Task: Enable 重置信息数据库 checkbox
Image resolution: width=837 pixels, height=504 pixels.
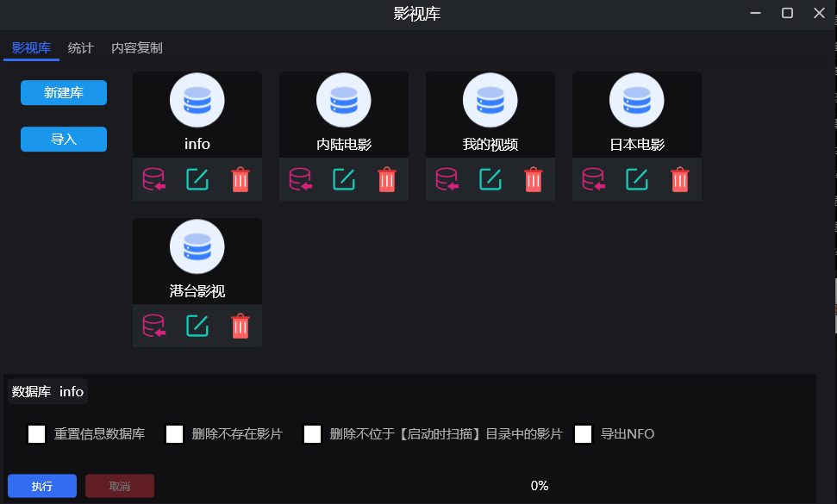Action: coord(36,433)
